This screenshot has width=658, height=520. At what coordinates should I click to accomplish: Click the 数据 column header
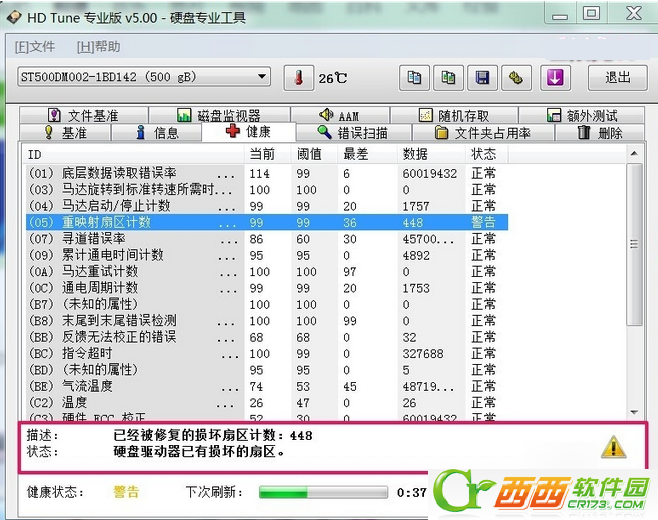pyautogui.click(x=431, y=154)
